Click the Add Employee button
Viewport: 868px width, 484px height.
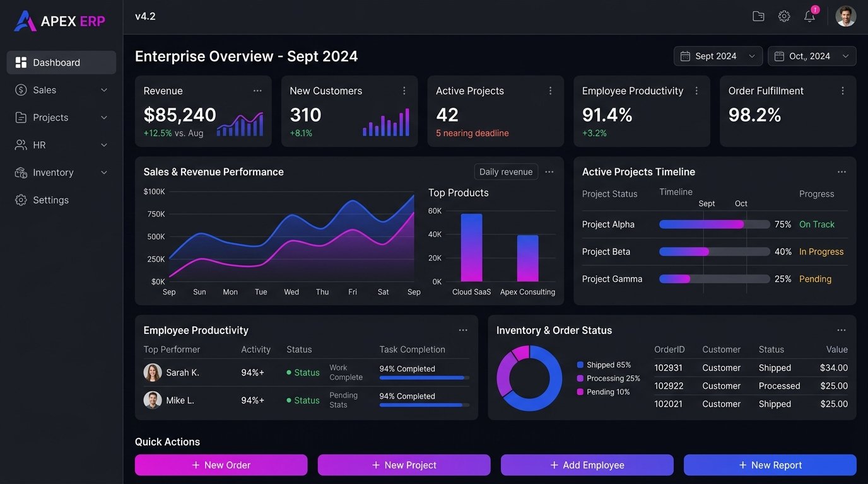pyautogui.click(x=587, y=465)
